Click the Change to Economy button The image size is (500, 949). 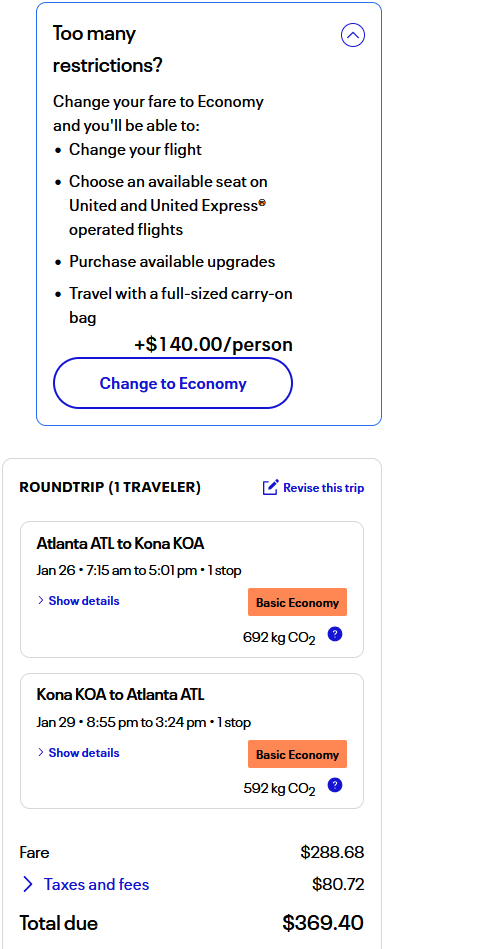tap(173, 383)
